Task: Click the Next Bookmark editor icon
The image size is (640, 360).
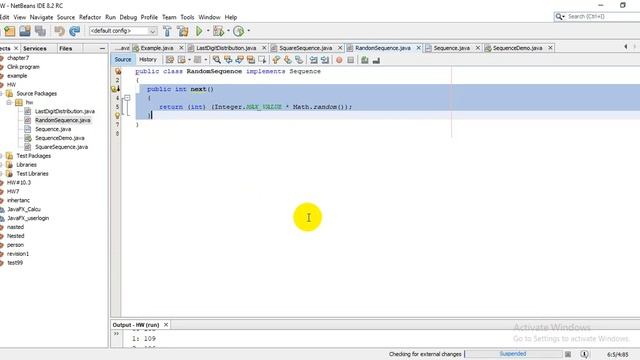Action: [287, 60]
